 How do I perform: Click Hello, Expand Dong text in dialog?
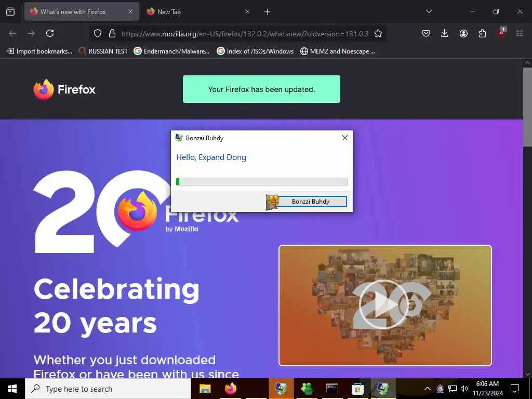pyautogui.click(x=211, y=157)
